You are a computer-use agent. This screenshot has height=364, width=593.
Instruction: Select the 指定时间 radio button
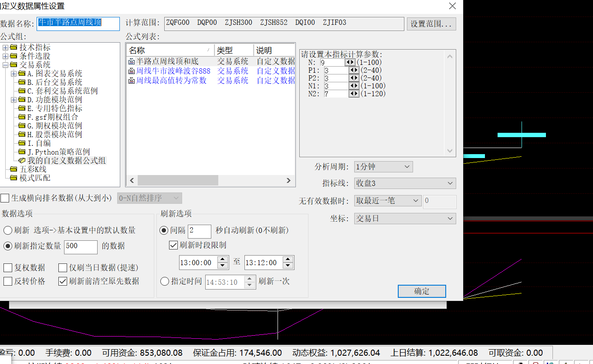pos(165,281)
